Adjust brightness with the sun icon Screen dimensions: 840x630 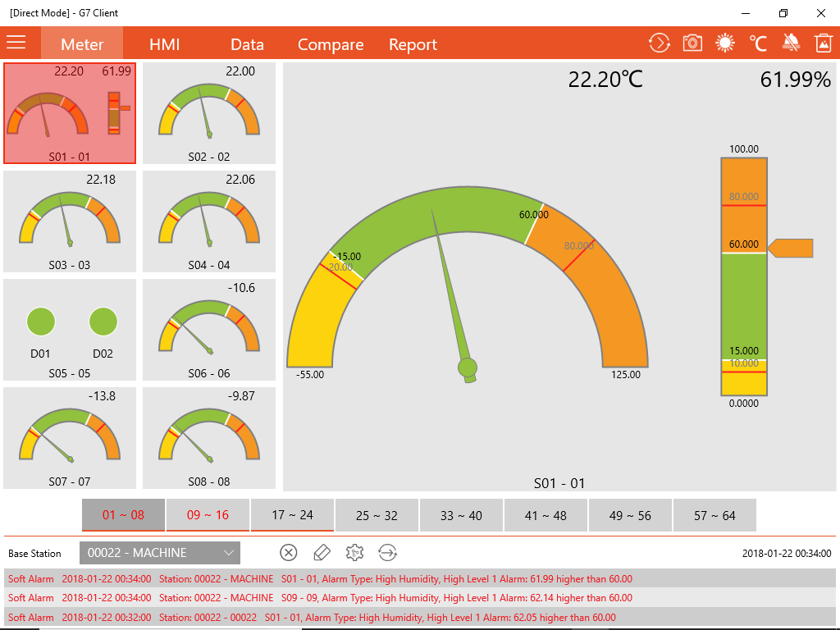(x=725, y=43)
